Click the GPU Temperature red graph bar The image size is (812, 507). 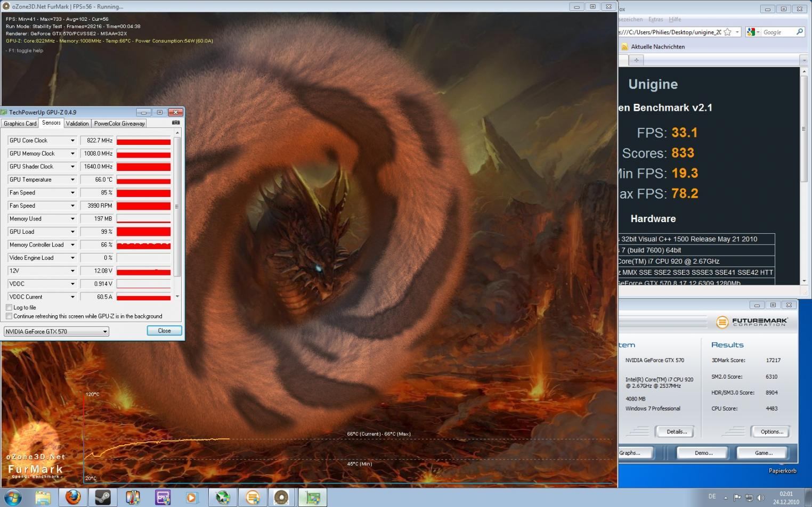[x=143, y=180]
